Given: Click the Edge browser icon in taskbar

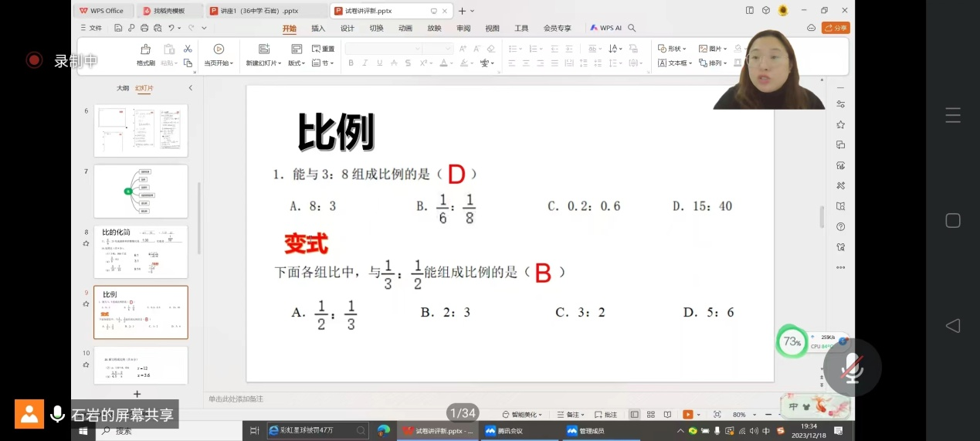Looking at the screenshot, I should (384, 430).
